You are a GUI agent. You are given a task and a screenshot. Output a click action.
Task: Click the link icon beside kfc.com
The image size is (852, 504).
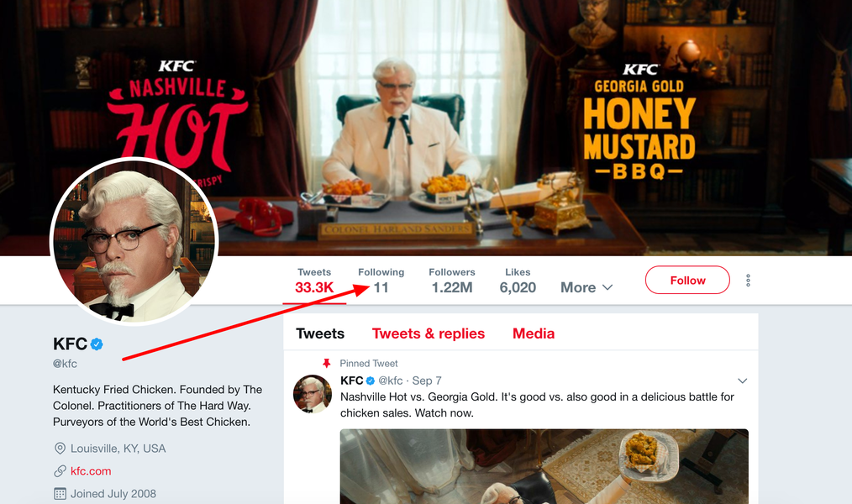(58, 471)
